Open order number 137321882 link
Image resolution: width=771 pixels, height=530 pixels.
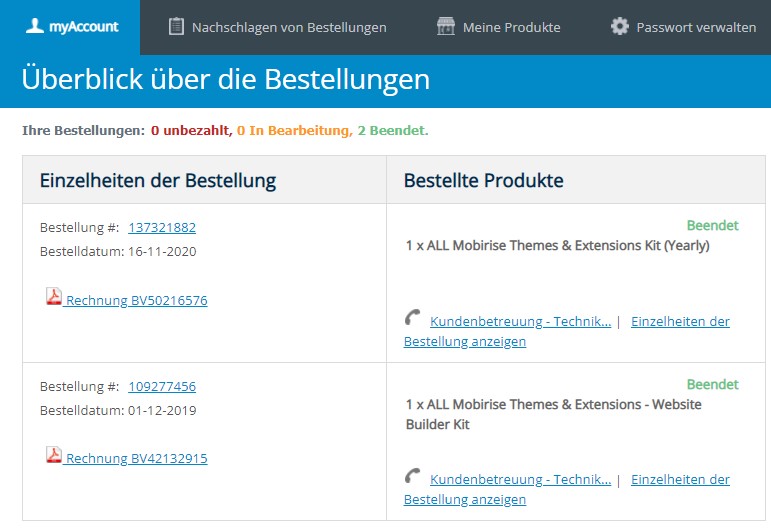[x=162, y=228]
